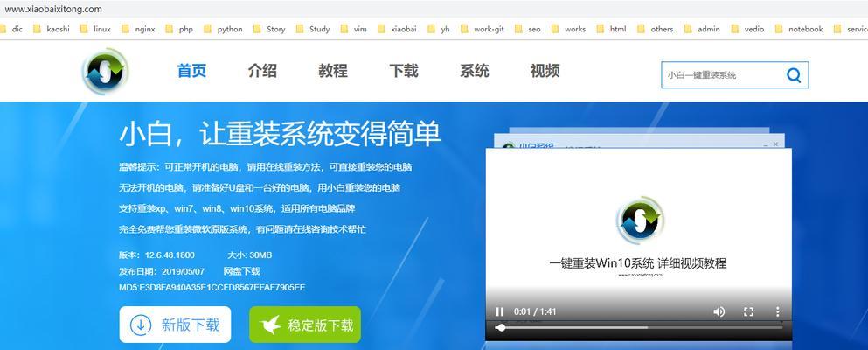The height and width of the screenshot is (350, 868).
Task: Open the admin bookmark folder
Action: point(702,29)
